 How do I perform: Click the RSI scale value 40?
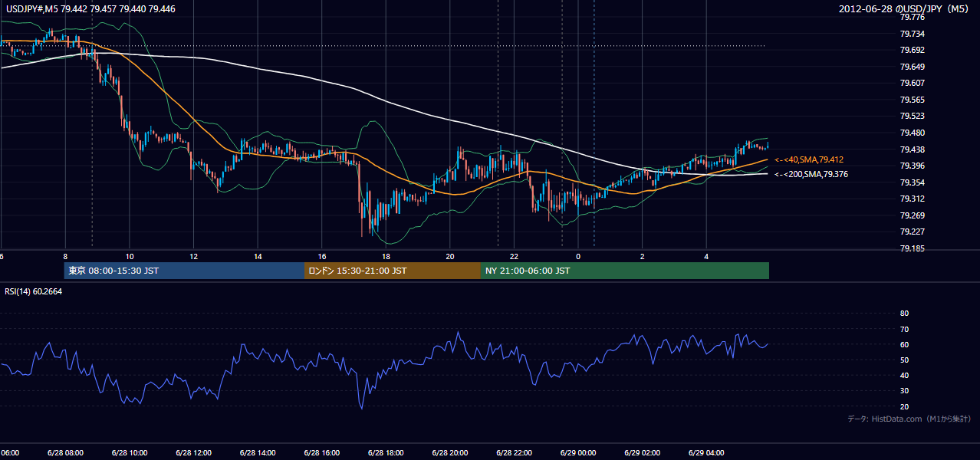(x=904, y=376)
